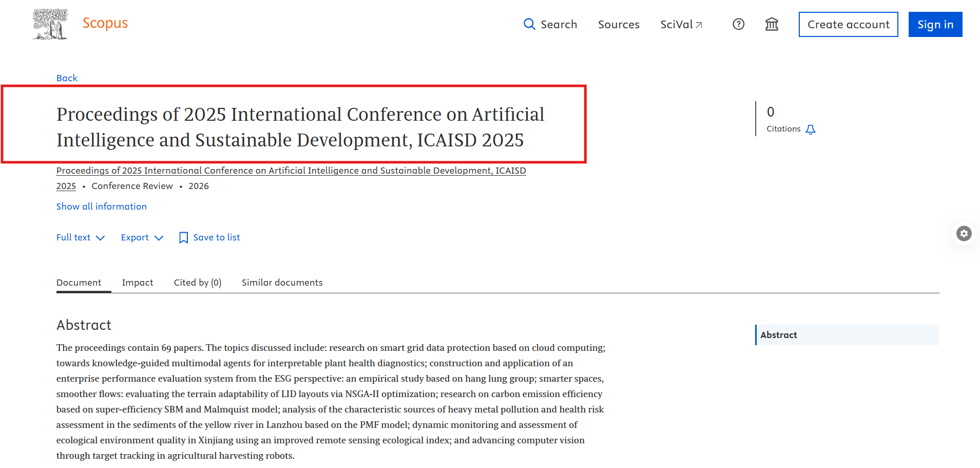The height and width of the screenshot is (468, 980).
Task: Click the bookmark icon beside Save to list
Action: tap(183, 237)
